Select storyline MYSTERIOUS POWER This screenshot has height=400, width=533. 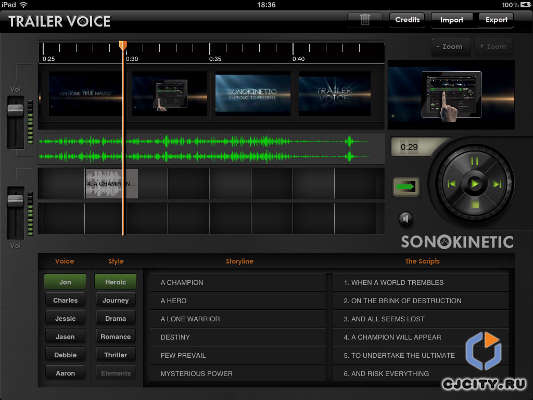[x=239, y=373]
